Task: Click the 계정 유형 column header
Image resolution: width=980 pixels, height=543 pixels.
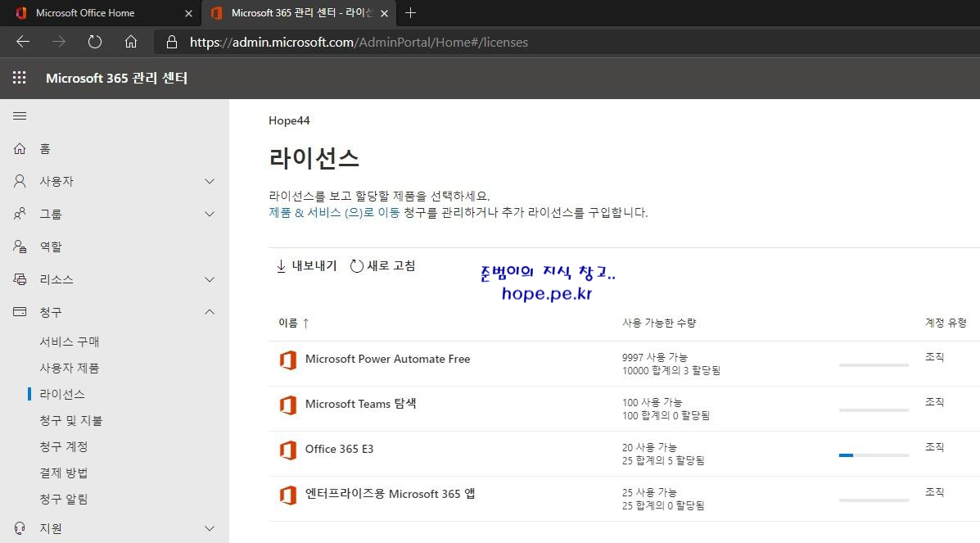Action: [946, 323]
